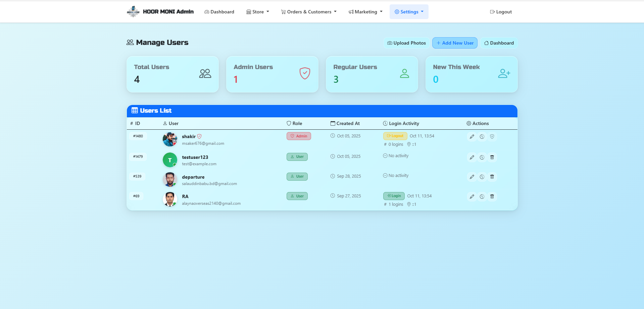
Task: Click the New This Week add-user icon
Action: tap(504, 73)
